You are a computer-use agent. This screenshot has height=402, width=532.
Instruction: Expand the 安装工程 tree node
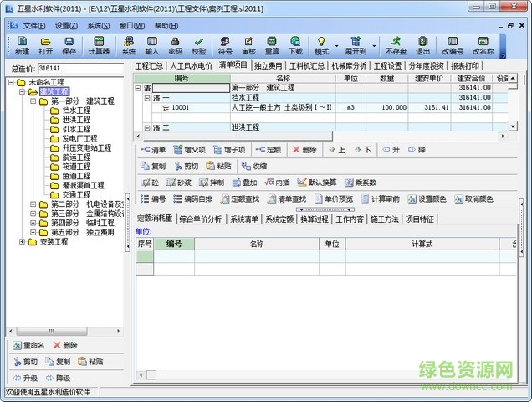click(x=22, y=241)
